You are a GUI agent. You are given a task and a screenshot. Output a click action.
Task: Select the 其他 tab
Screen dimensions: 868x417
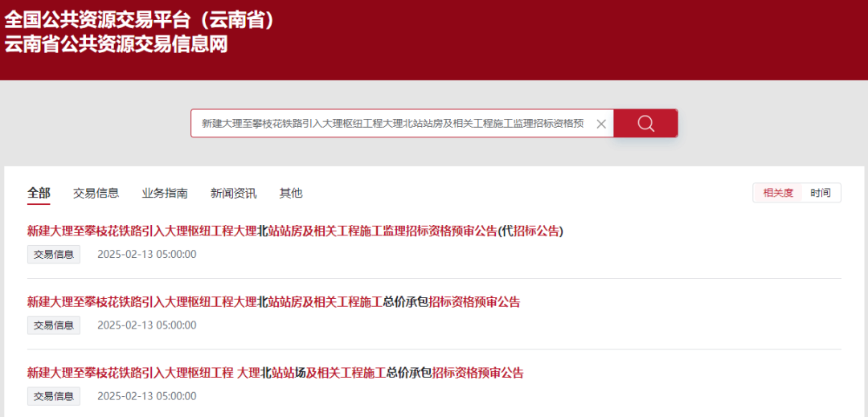(291, 193)
